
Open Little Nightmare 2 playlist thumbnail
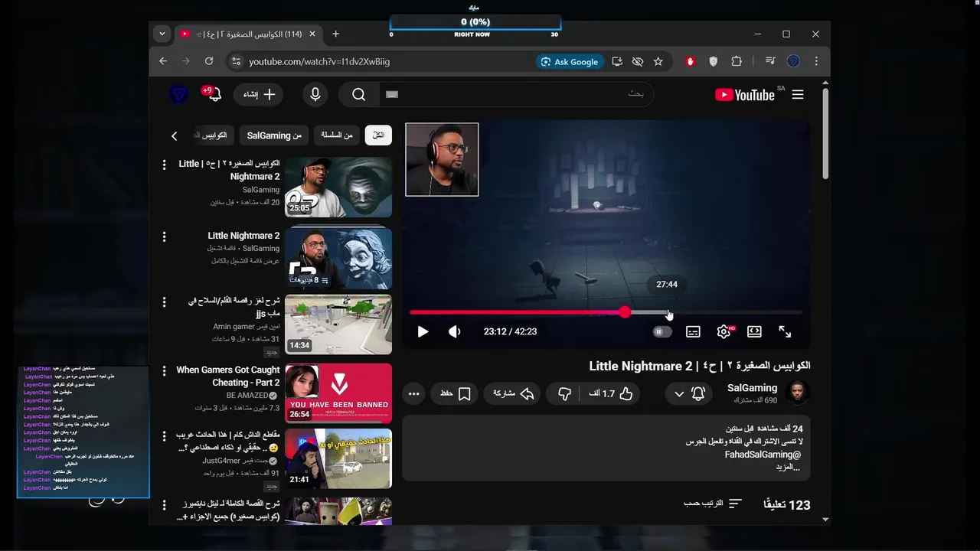pyautogui.click(x=338, y=257)
